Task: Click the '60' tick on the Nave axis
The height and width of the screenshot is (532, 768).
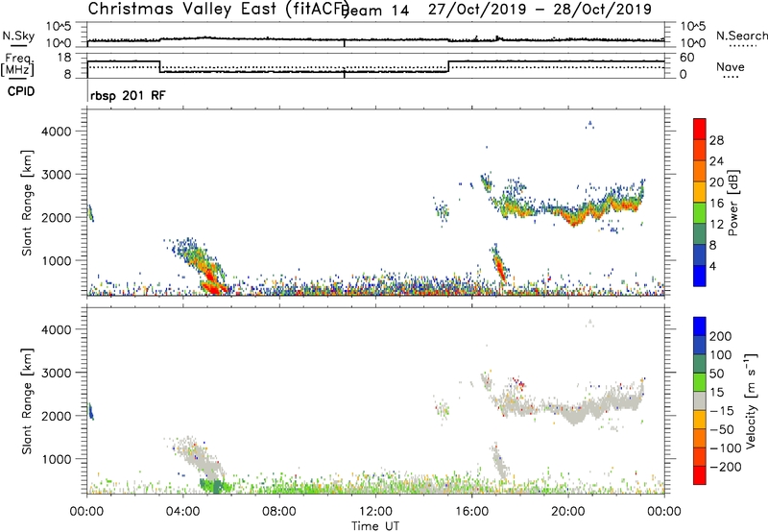Action: click(687, 58)
